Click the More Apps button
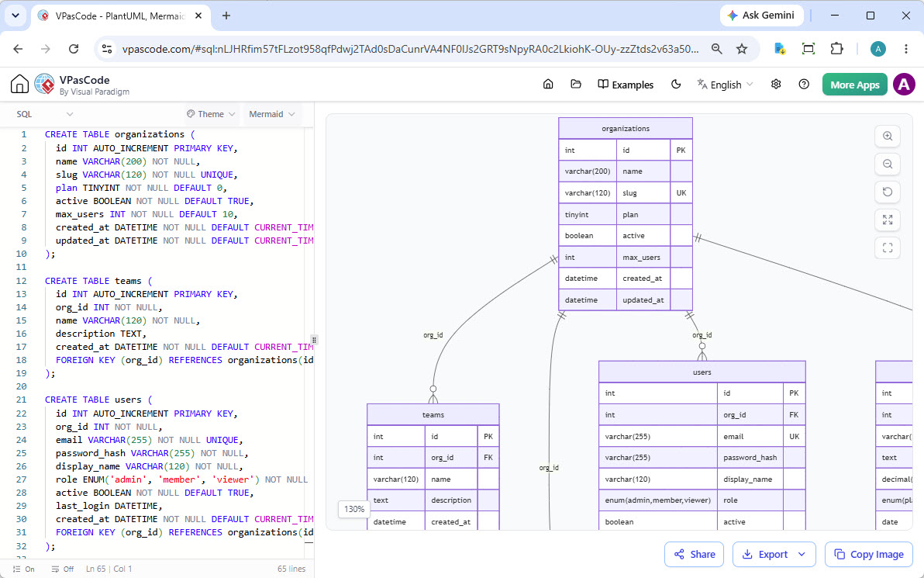The image size is (924, 578). point(854,85)
